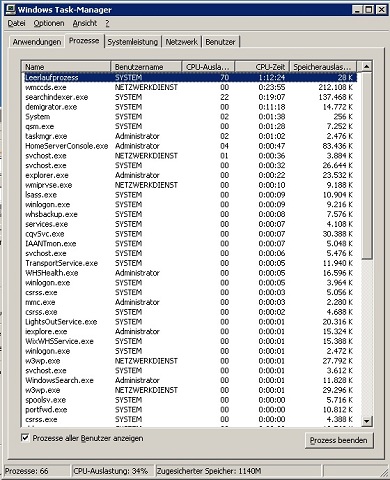Toggle 'Prozesse aller Benutzer anzeigen' checkbox

(25, 437)
